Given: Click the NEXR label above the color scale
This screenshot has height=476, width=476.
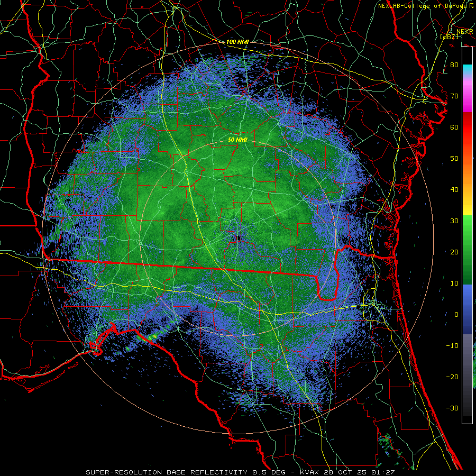Looking at the screenshot, I should tap(465, 32).
